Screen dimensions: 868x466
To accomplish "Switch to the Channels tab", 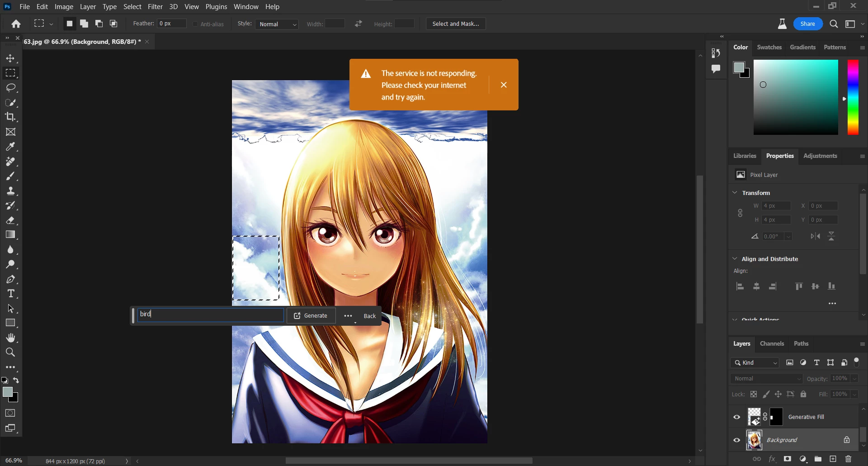I will click(x=772, y=344).
